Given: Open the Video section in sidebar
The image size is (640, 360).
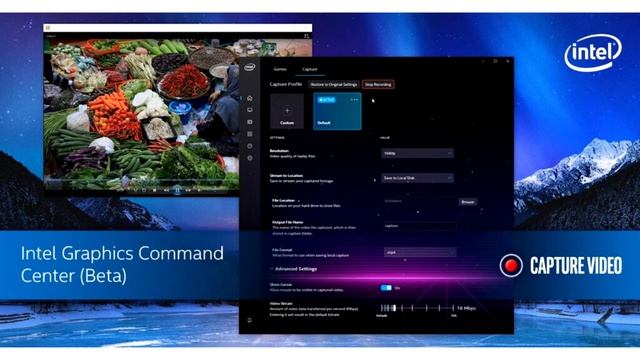Looking at the screenshot, I should [x=249, y=122].
